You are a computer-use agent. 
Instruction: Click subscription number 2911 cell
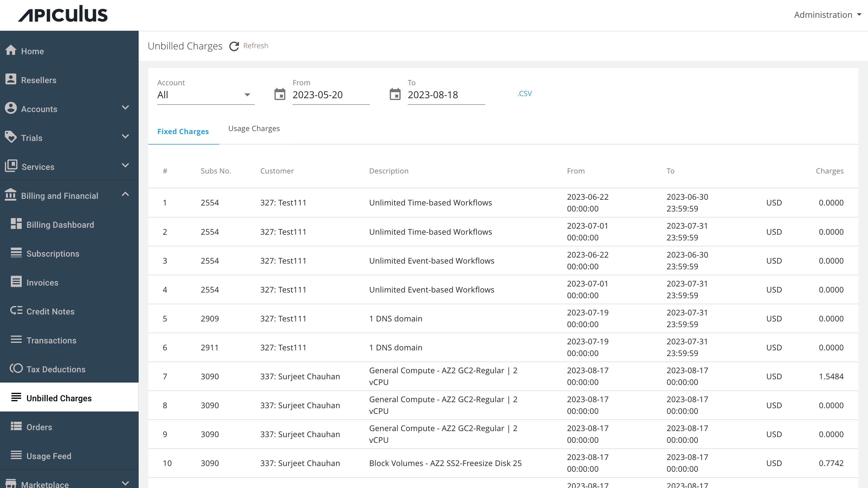(210, 348)
